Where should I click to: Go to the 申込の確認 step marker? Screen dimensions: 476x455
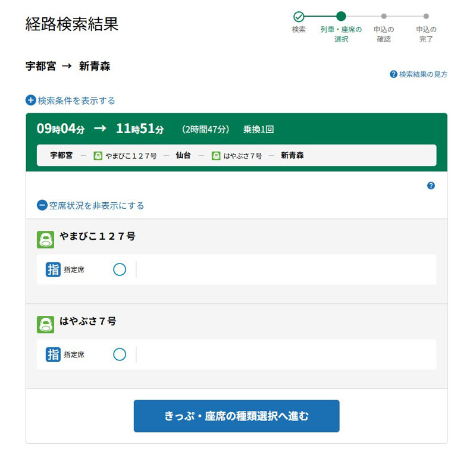click(384, 17)
